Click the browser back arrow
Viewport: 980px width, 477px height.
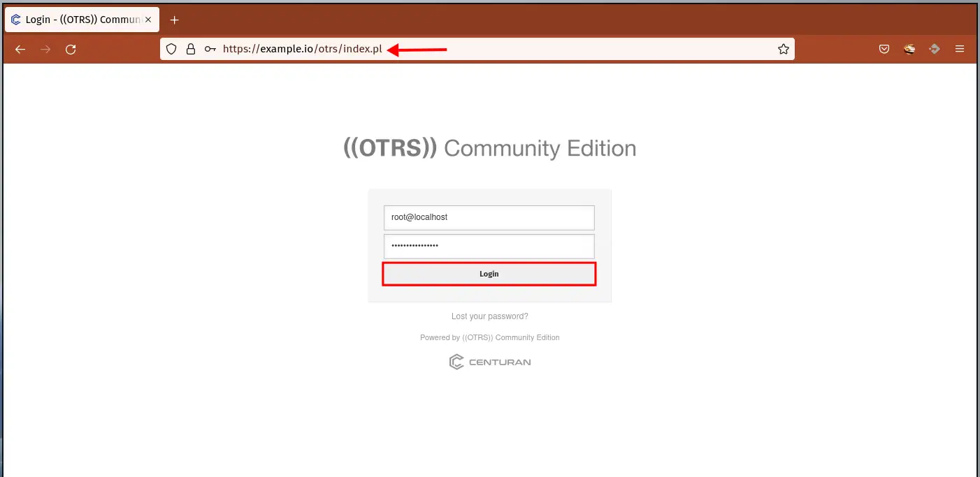[x=20, y=50]
